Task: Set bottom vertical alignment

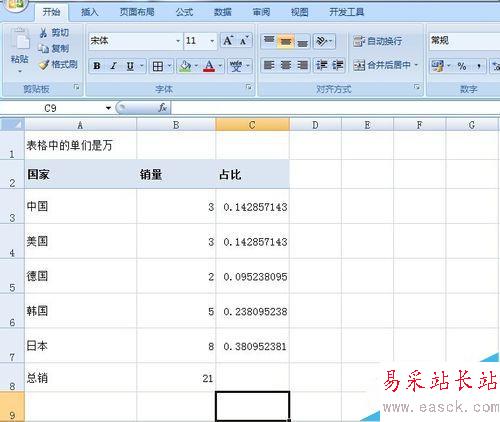Action: (302, 41)
